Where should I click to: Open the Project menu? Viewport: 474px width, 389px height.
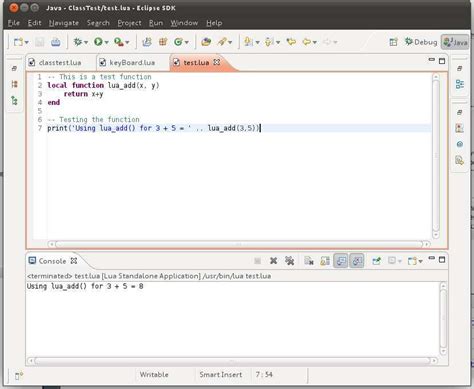pos(129,23)
